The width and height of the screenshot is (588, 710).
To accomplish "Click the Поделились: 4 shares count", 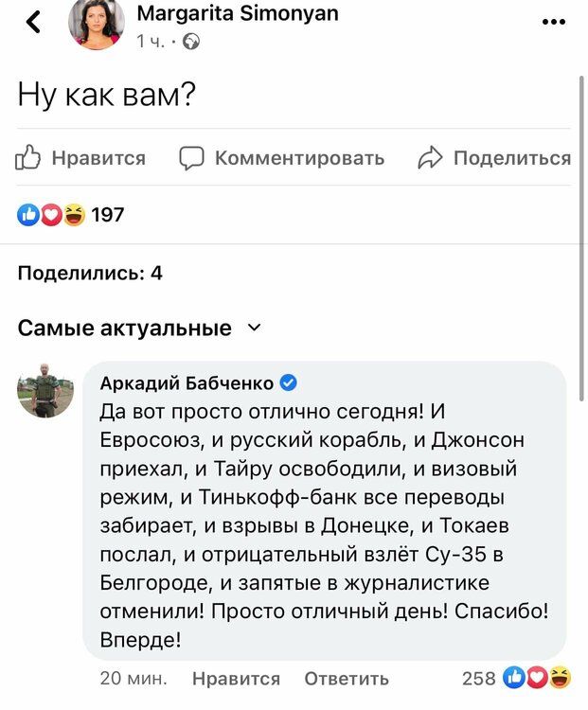I will pyautogui.click(x=90, y=273).
